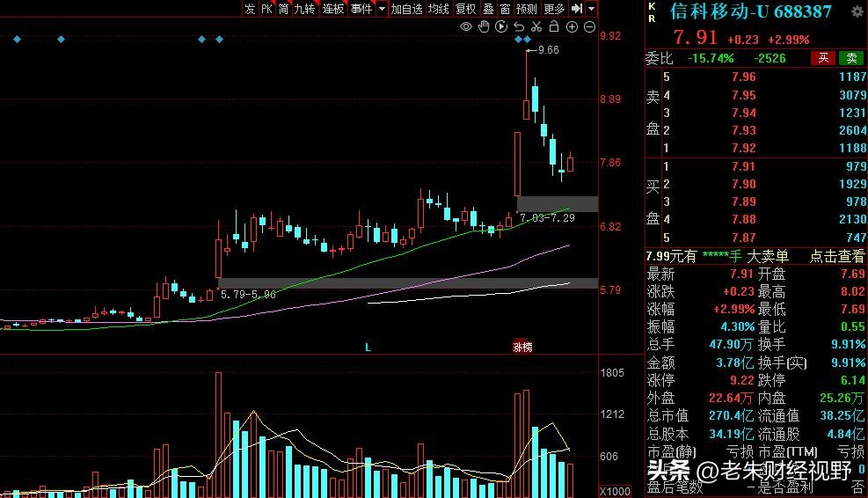
Task: Zoom in with the plus circle icon
Action: (572, 26)
